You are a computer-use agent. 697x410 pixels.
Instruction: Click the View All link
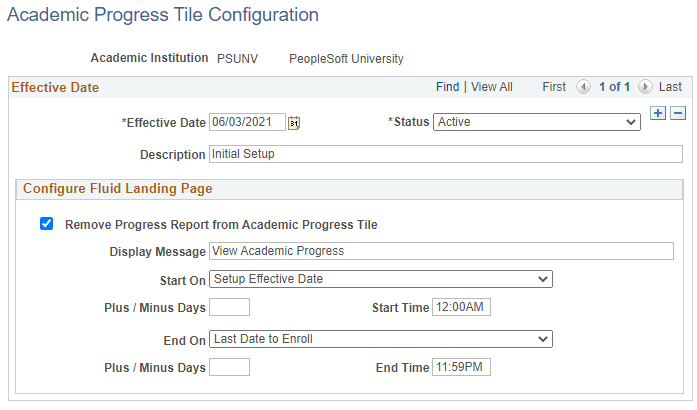click(x=491, y=87)
